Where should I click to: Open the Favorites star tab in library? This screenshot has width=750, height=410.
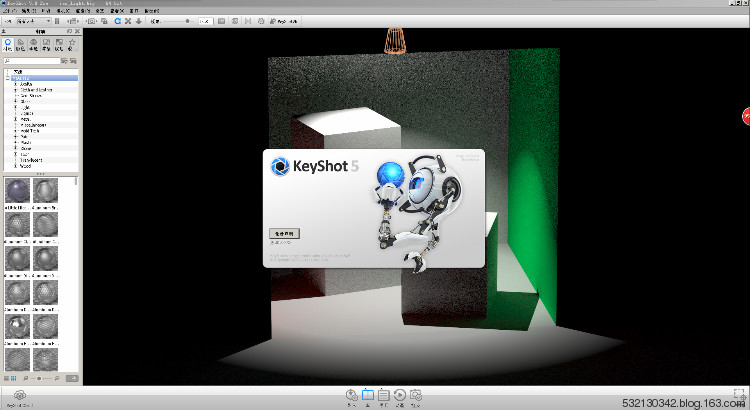pos(72,44)
